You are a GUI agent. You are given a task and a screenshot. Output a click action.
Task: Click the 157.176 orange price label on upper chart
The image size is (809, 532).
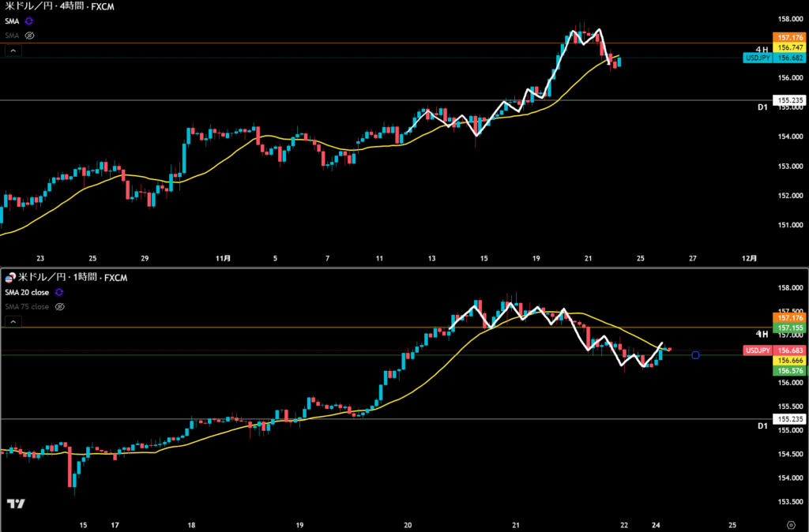790,37
